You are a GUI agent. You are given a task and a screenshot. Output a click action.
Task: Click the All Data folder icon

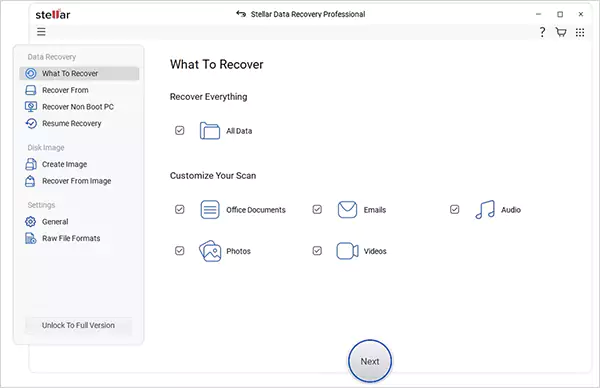pyautogui.click(x=210, y=130)
